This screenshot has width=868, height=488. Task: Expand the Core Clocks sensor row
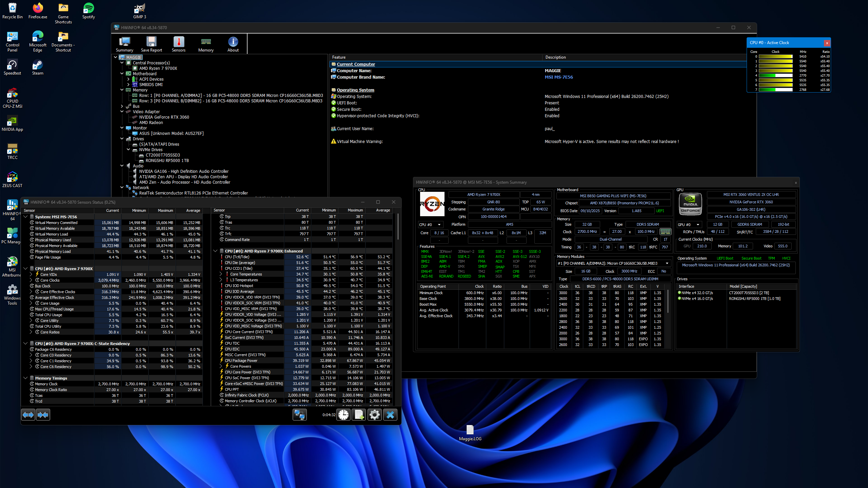[x=31, y=280]
